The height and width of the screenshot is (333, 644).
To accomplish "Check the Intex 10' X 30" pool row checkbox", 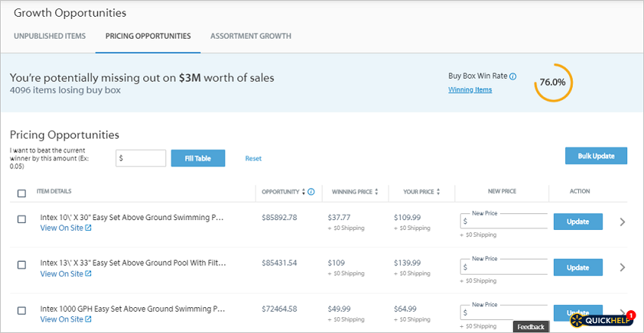I will [22, 219].
